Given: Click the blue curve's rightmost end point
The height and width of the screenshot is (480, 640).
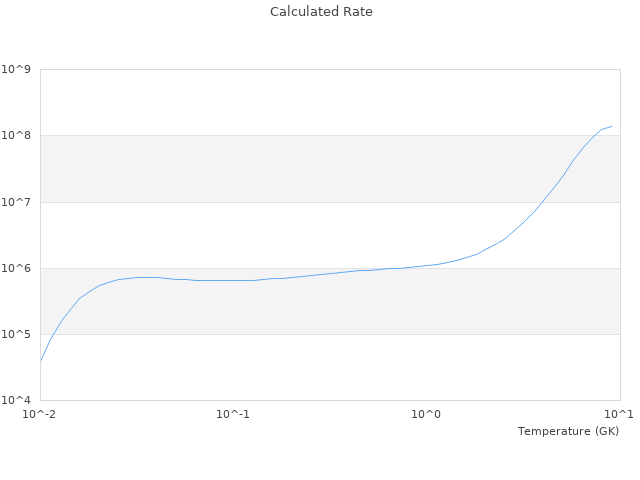Looking at the screenshot, I should click(x=611, y=126).
